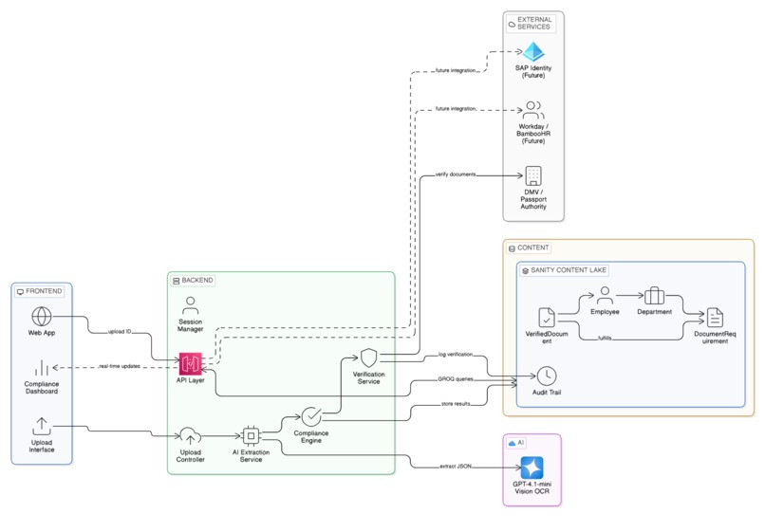The width and height of the screenshot is (765, 532).
Task: Select the AI group label
Action: [x=516, y=443]
